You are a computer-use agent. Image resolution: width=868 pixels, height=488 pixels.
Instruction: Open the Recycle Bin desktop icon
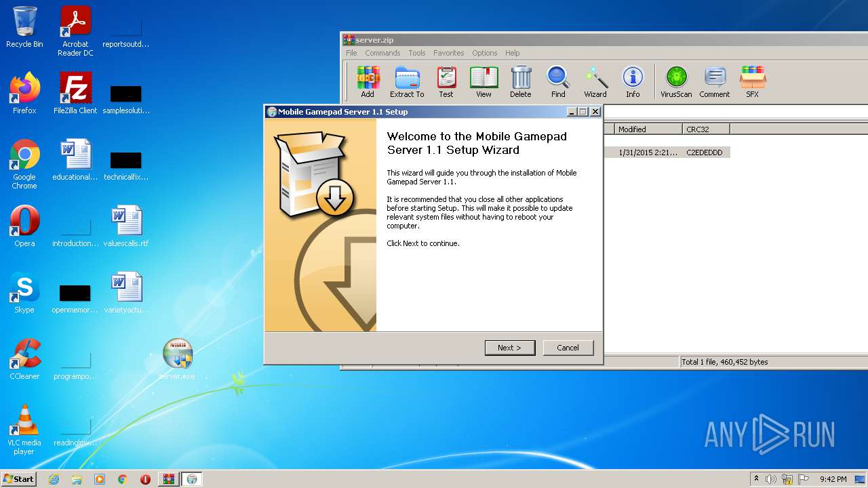24,27
